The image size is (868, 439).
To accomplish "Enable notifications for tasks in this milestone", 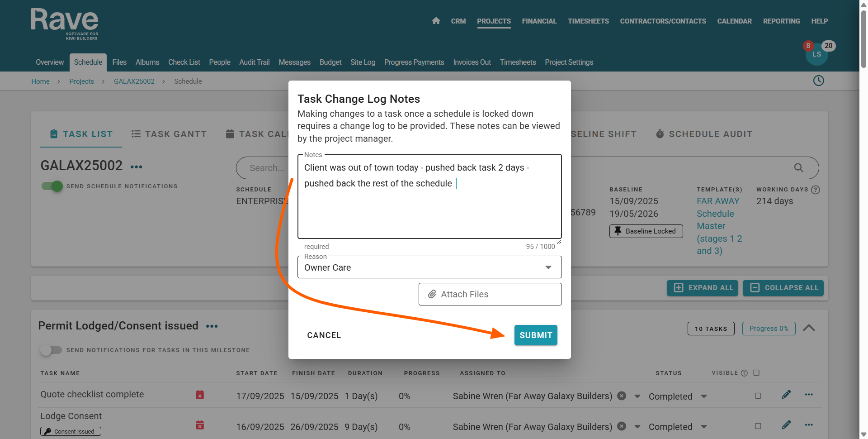I will pos(51,350).
